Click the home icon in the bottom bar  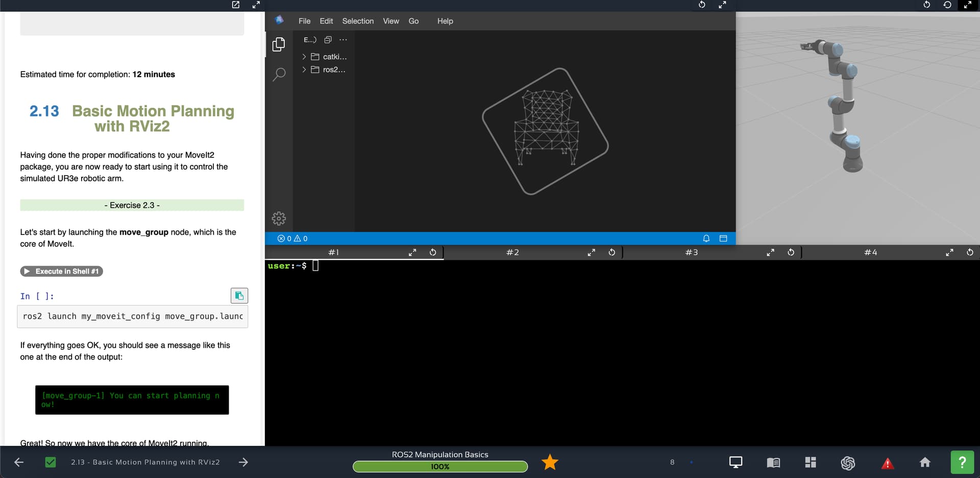coord(925,463)
